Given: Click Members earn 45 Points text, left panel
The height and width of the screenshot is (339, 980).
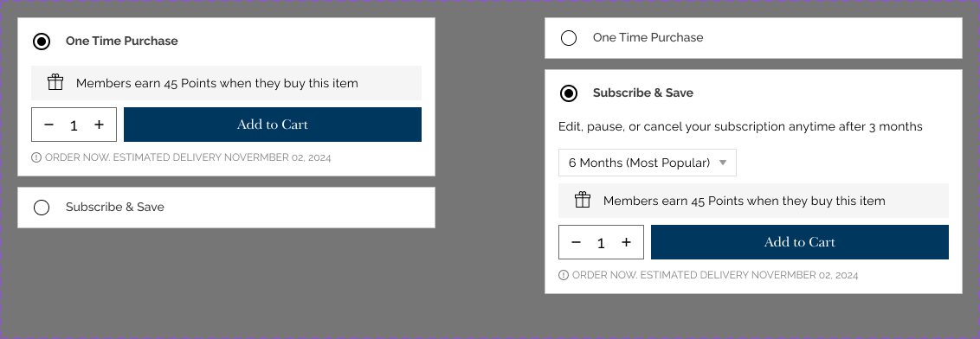Looking at the screenshot, I should point(217,83).
